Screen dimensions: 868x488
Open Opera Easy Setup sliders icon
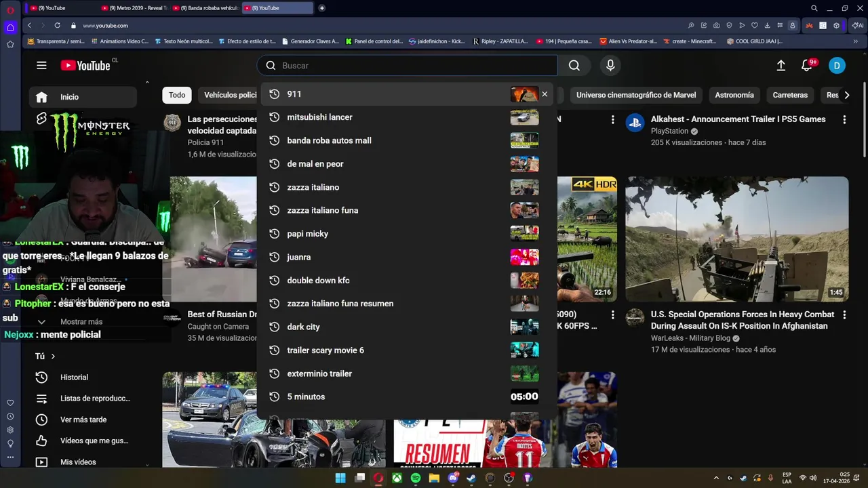point(780,25)
